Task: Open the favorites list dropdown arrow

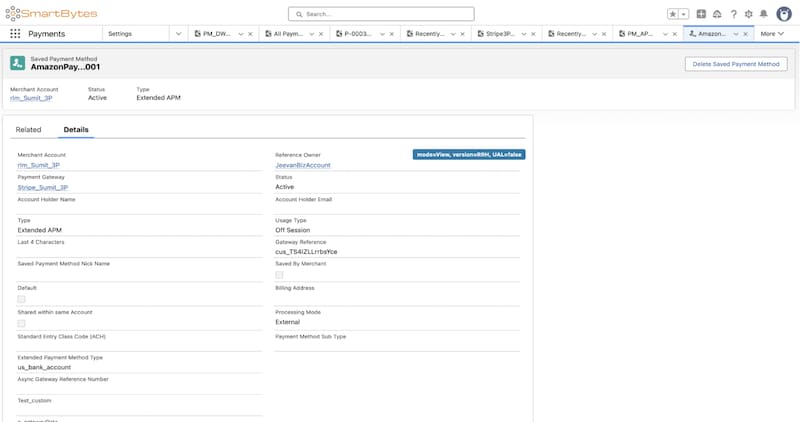Action: 685,14
